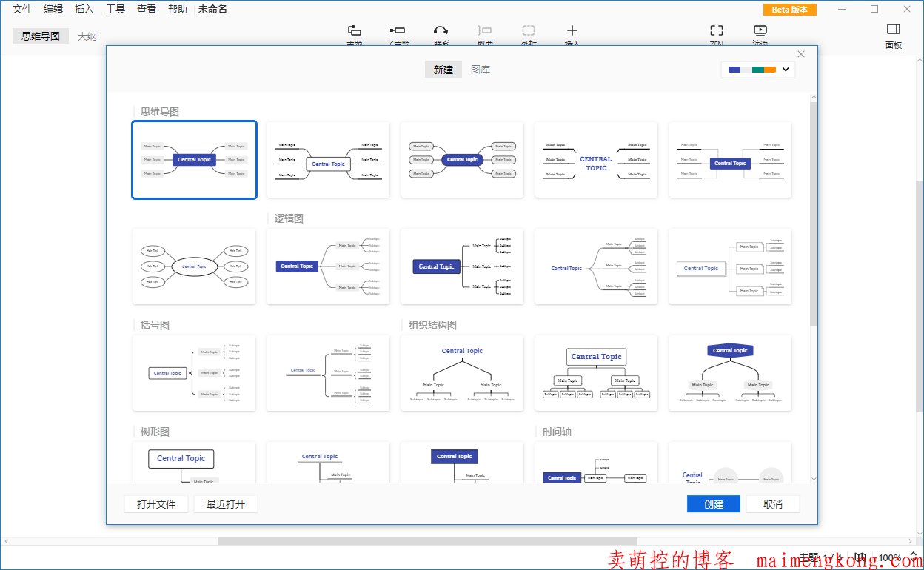924x570 pixels.
Task: Start presentation with the play-screen icon
Action: pos(760,31)
